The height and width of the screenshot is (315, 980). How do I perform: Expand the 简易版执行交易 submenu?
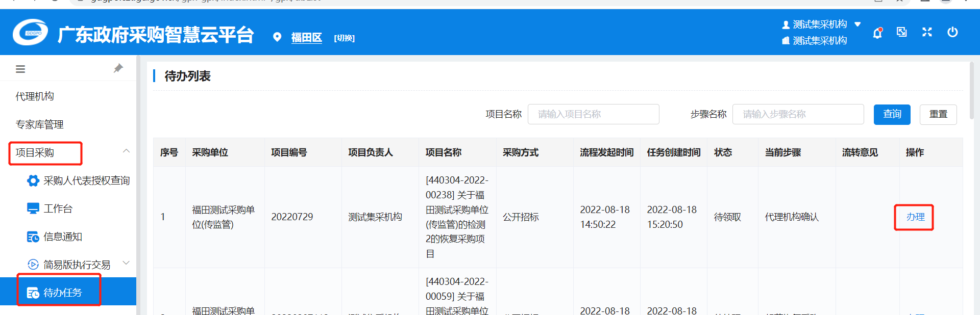click(x=126, y=264)
